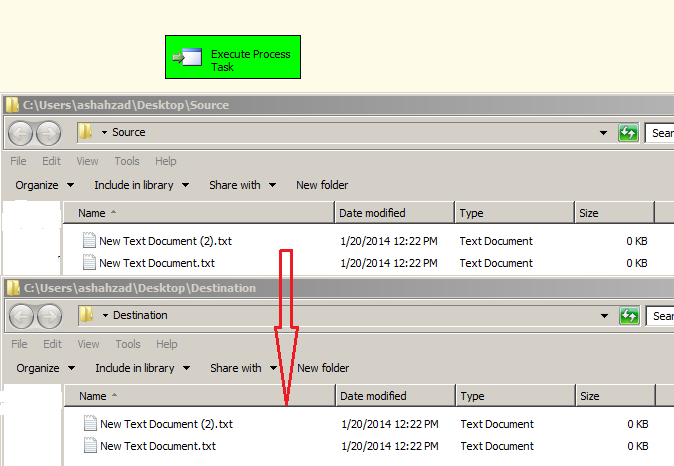Open File menu in Destination window
This screenshot has width=674, height=466.
tap(19, 344)
